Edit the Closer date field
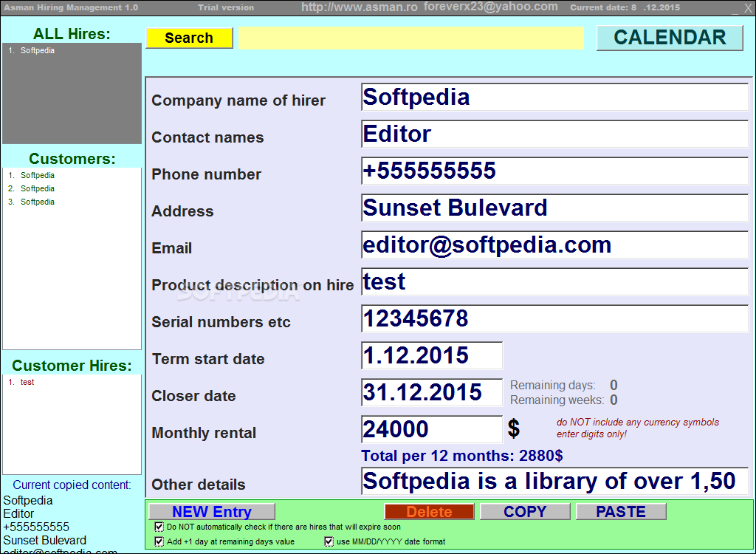The image size is (756, 554). click(x=431, y=392)
